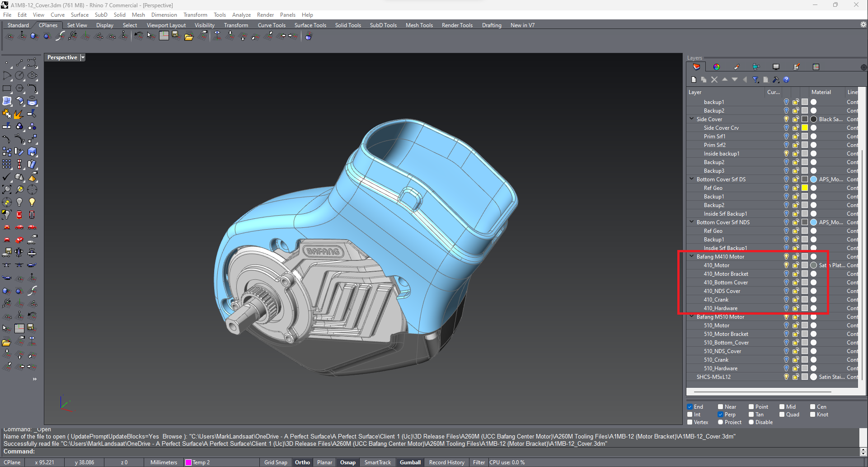Screen dimensions: 868x467
Task: Open the Analyze menu
Action: pyautogui.click(x=241, y=15)
